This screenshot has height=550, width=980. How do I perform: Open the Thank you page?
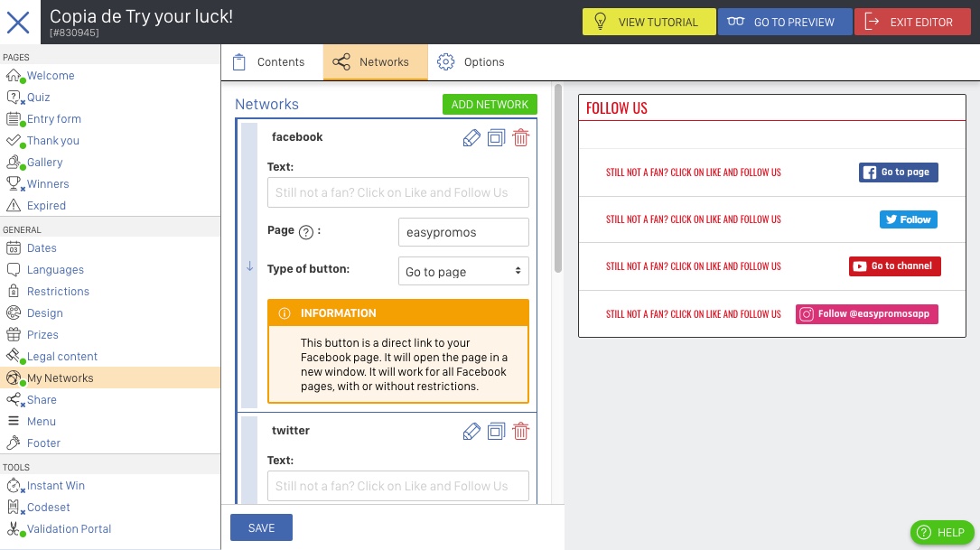click(x=53, y=141)
